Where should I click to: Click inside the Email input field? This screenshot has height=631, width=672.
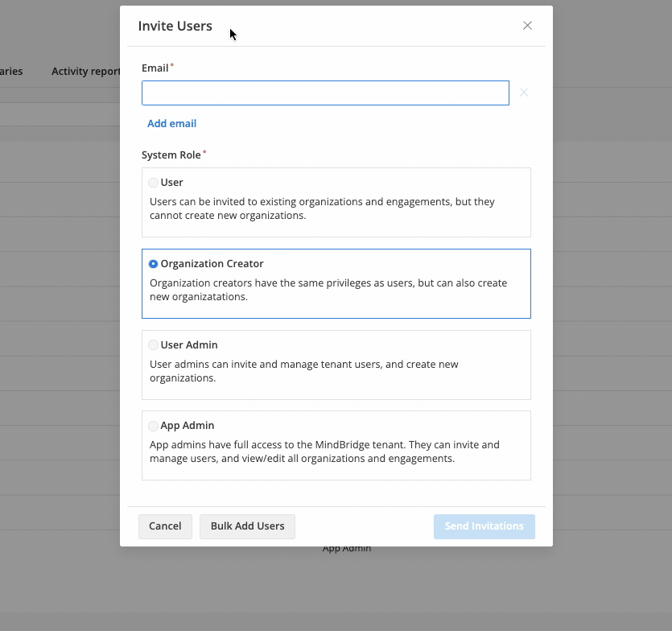point(325,93)
